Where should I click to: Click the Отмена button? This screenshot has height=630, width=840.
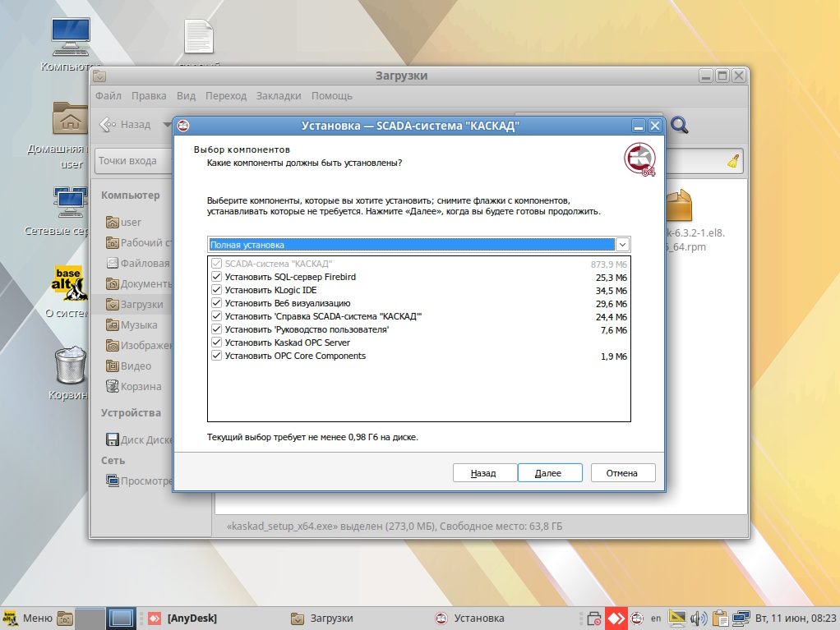pyautogui.click(x=622, y=473)
